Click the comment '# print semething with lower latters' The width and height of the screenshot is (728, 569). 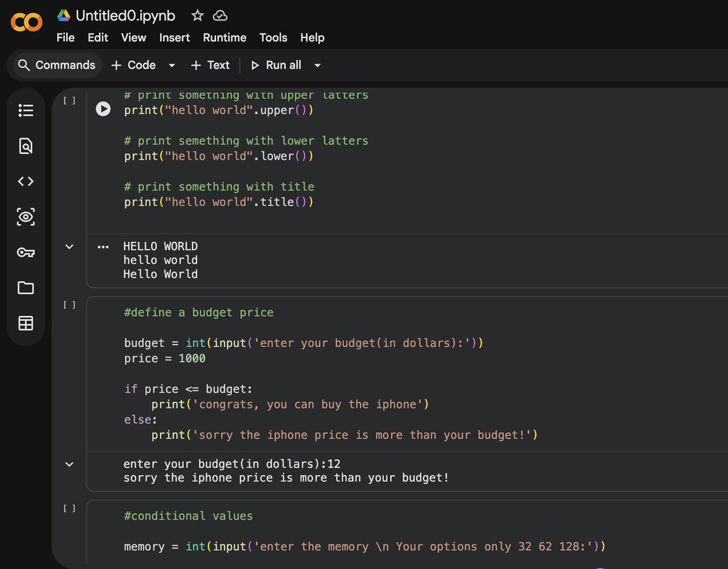click(246, 141)
